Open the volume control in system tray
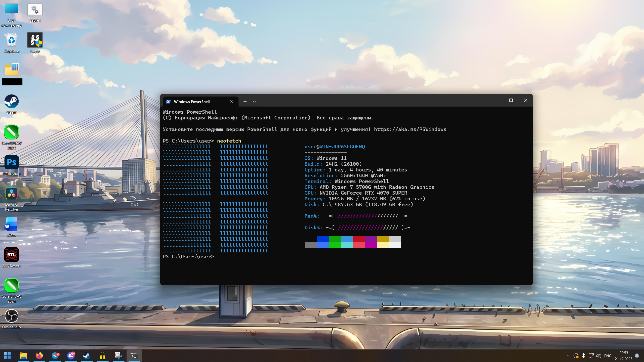The image size is (644, 362). pyautogui.click(x=598, y=356)
